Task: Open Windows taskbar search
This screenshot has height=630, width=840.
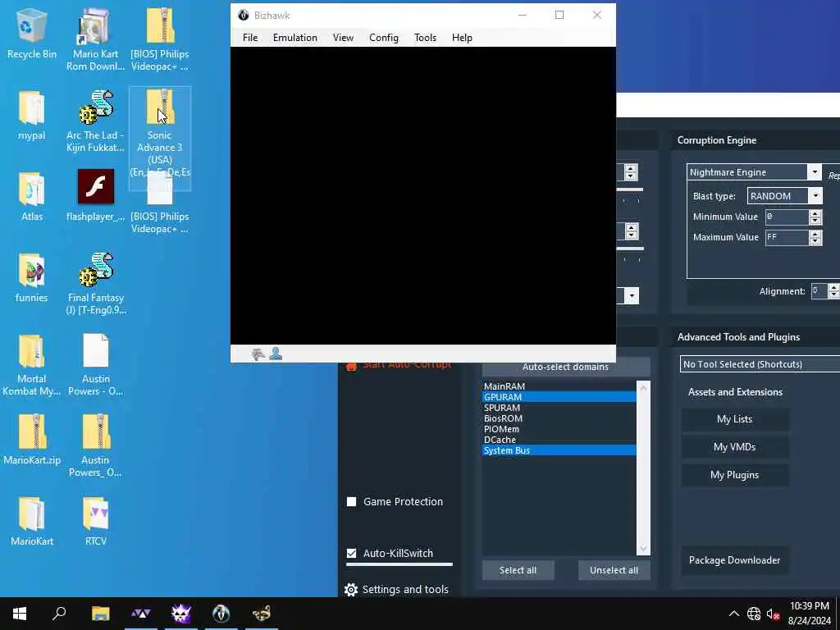Action: [x=59, y=614]
